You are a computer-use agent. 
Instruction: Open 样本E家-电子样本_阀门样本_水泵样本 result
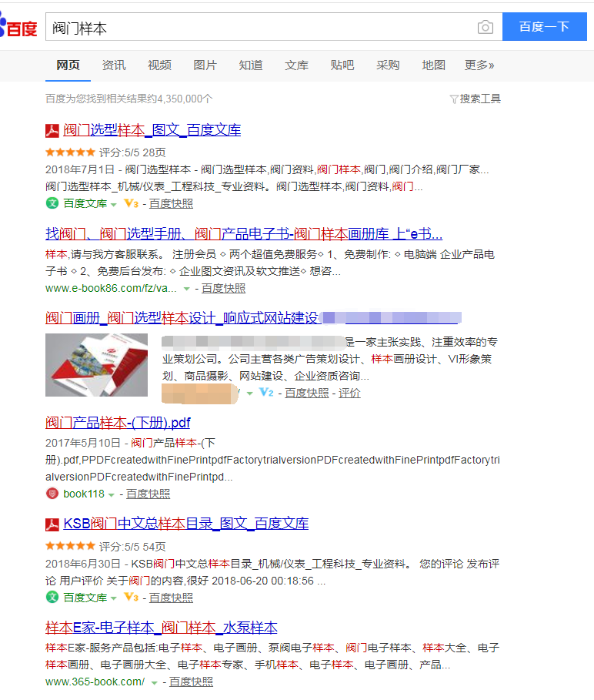(x=162, y=628)
